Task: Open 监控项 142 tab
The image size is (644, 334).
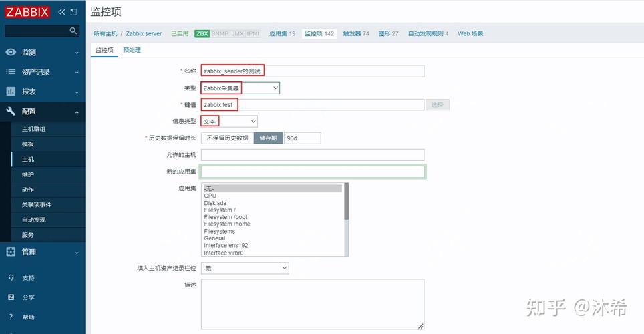Action: tap(319, 33)
